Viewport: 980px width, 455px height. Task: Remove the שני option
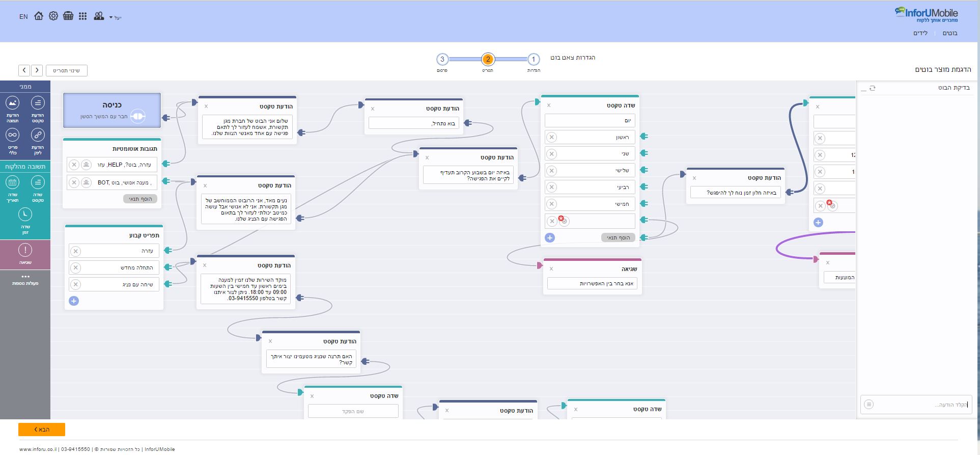coord(552,154)
